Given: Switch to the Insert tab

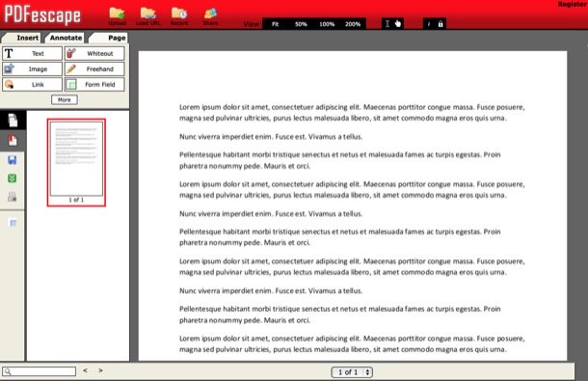Looking at the screenshot, I should [x=22, y=38].
